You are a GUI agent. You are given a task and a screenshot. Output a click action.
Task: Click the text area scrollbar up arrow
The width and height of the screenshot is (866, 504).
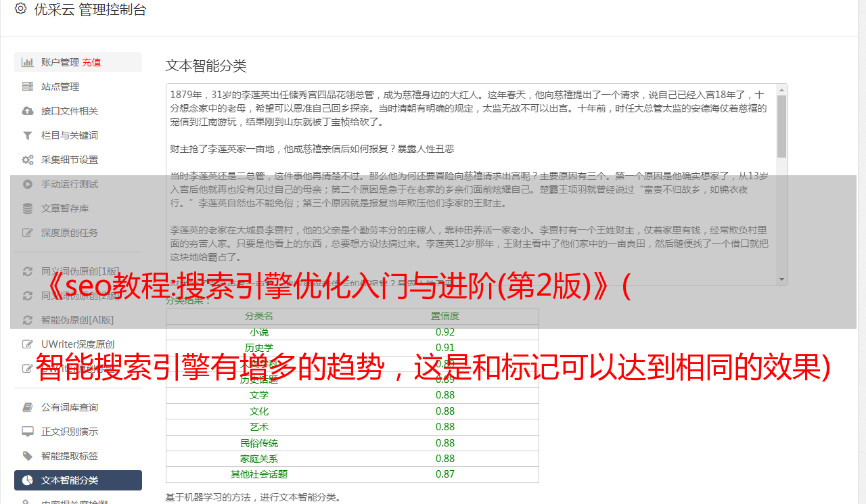click(x=781, y=90)
